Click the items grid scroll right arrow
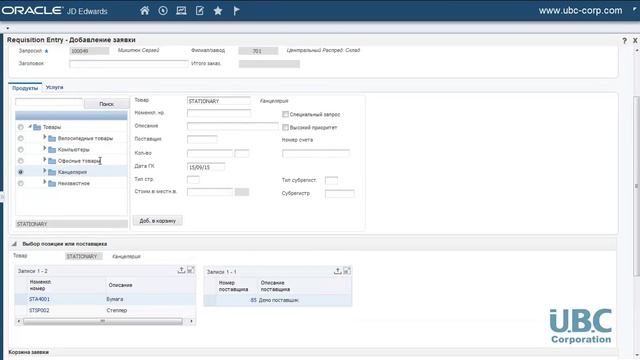 click(x=191, y=321)
